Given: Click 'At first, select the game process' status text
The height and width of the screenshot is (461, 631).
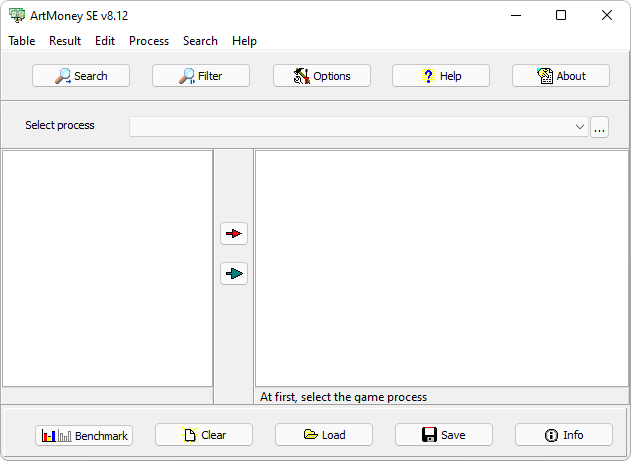Looking at the screenshot, I should (x=343, y=397).
